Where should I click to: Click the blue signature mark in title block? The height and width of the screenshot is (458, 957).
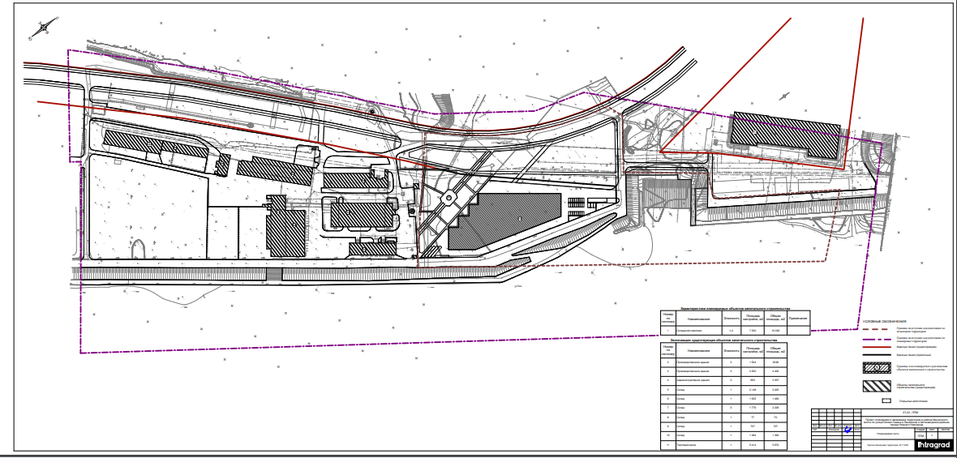coord(849,427)
